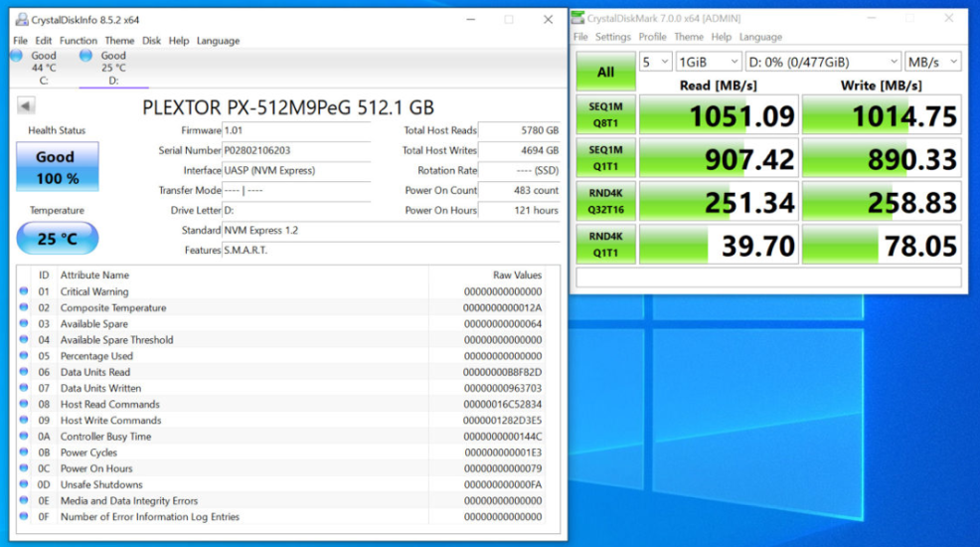Click the previous disk arrow in CrystalDiskInfo
Viewport: 980px width, 547px height.
coord(26,105)
